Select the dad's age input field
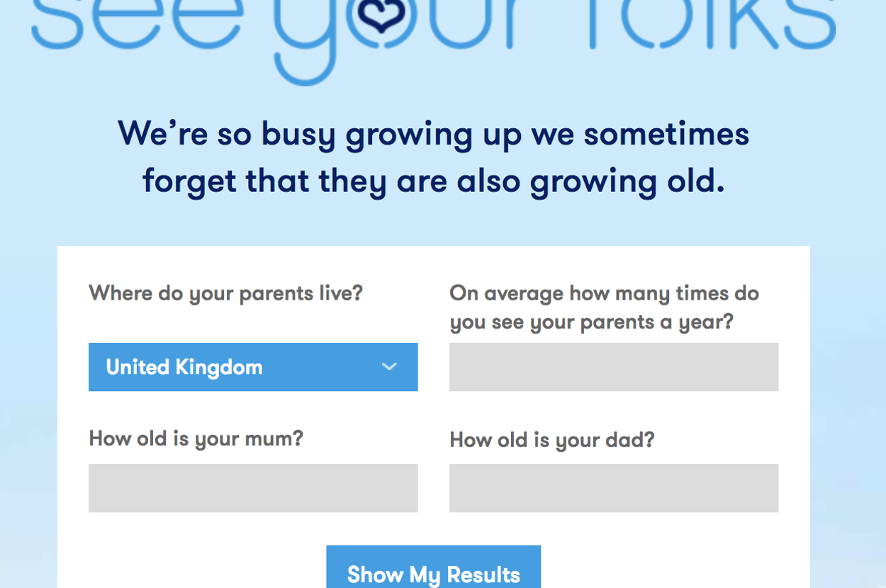The image size is (886, 588). click(x=614, y=488)
